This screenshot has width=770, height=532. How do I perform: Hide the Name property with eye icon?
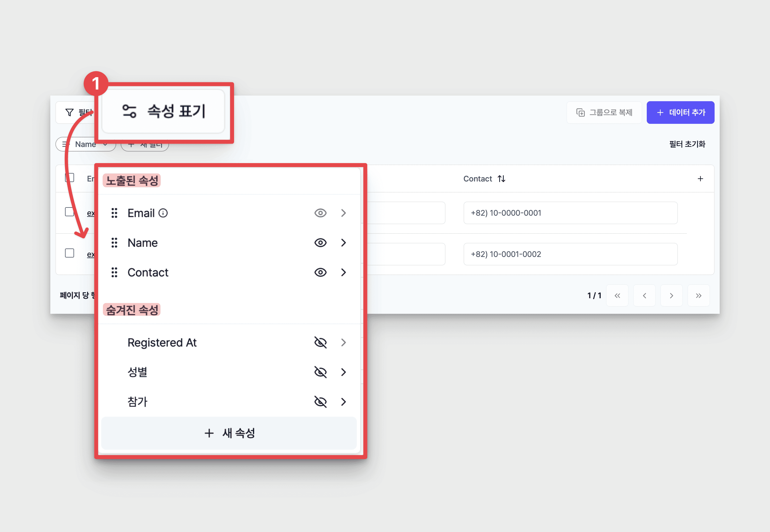(320, 243)
